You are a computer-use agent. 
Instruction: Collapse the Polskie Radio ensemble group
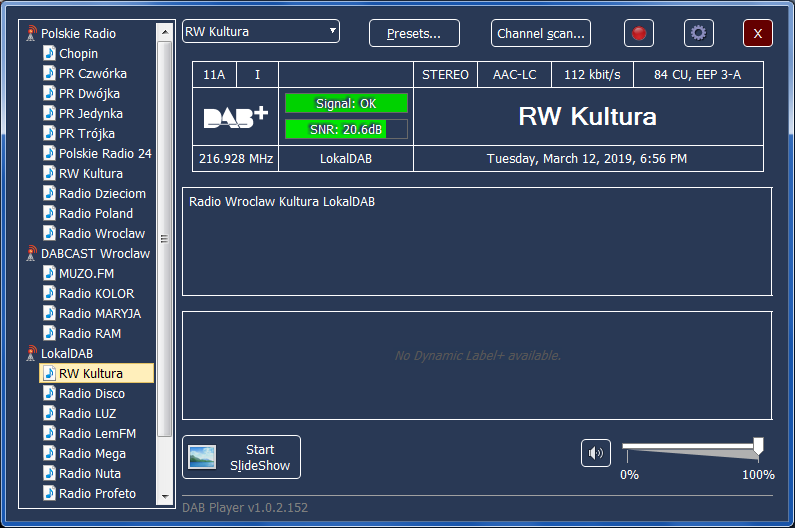click(x=78, y=34)
